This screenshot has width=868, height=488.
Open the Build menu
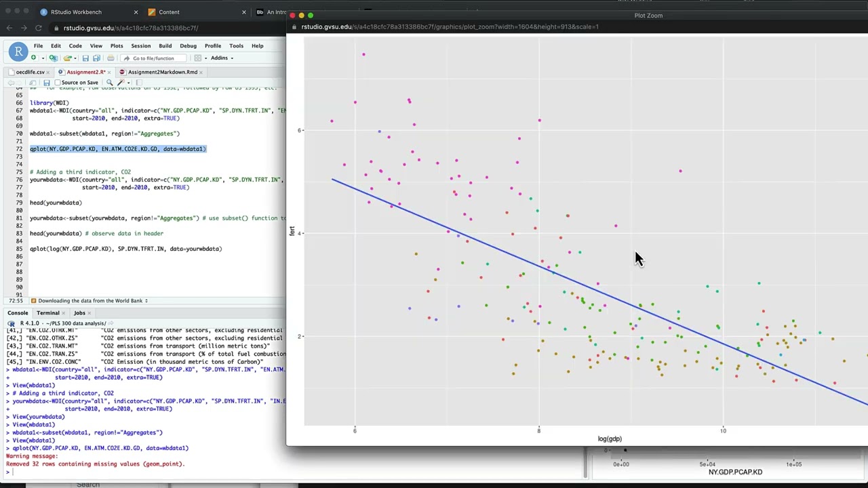(x=165, y=46)
